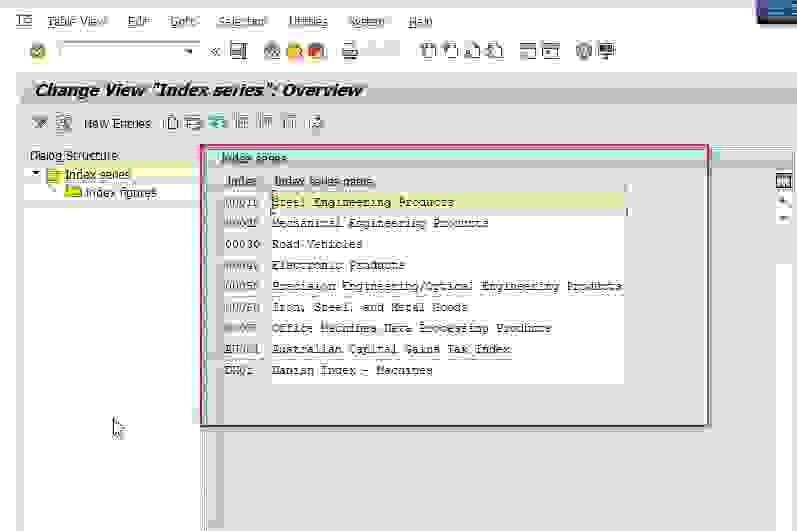Click the index cell of Steel Engineering Products
The height and width of the screenshot is (531, 797).
243,202
